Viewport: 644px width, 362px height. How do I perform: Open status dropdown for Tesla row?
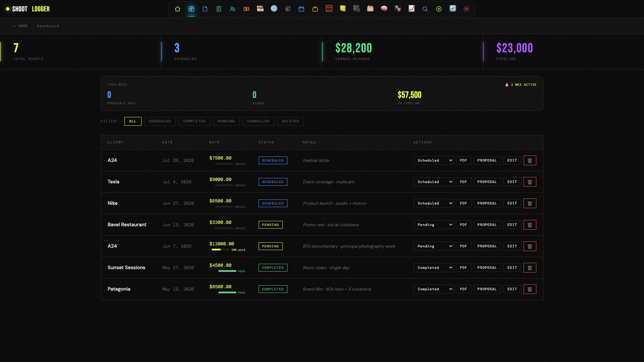click(x=433, y=182)
